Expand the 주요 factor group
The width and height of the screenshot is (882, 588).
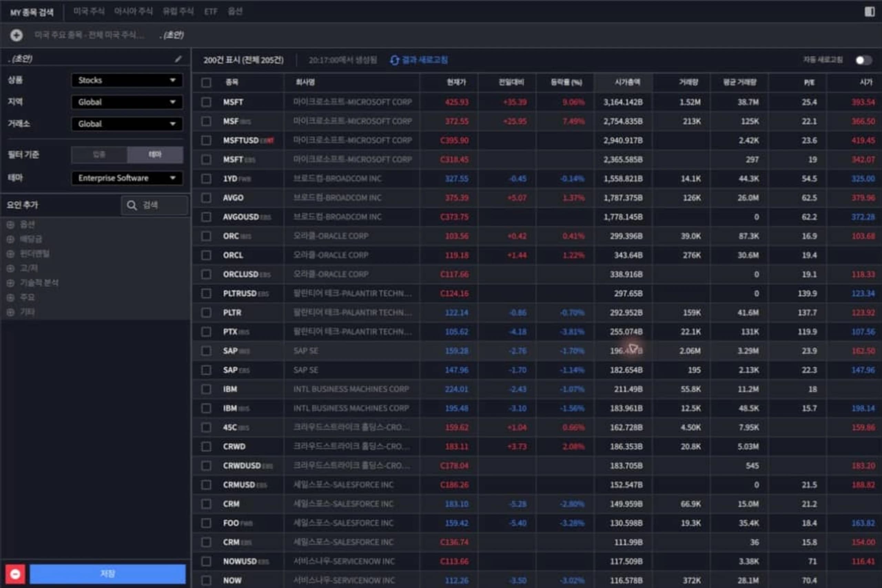[x=11, y=298]
